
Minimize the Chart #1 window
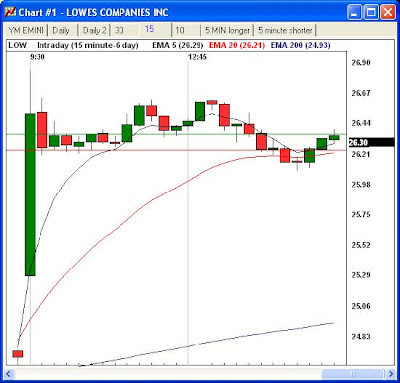pos(354,13)
